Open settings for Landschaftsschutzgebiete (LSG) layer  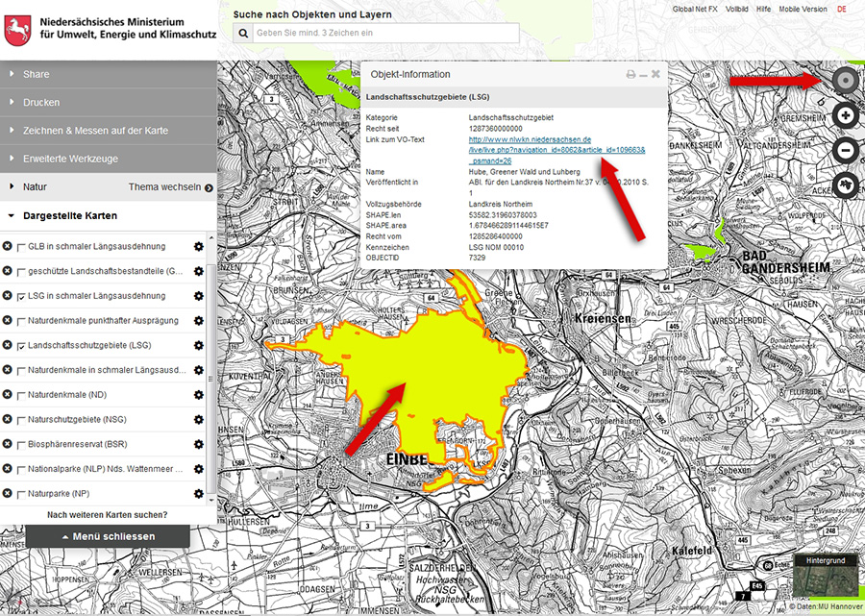[199, 345]
